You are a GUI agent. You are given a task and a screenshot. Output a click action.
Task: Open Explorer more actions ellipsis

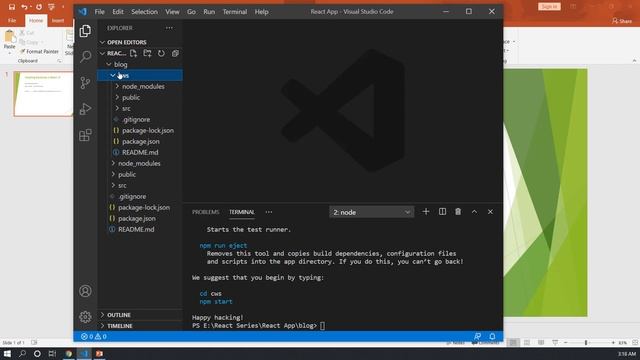[x=169, y=28]
